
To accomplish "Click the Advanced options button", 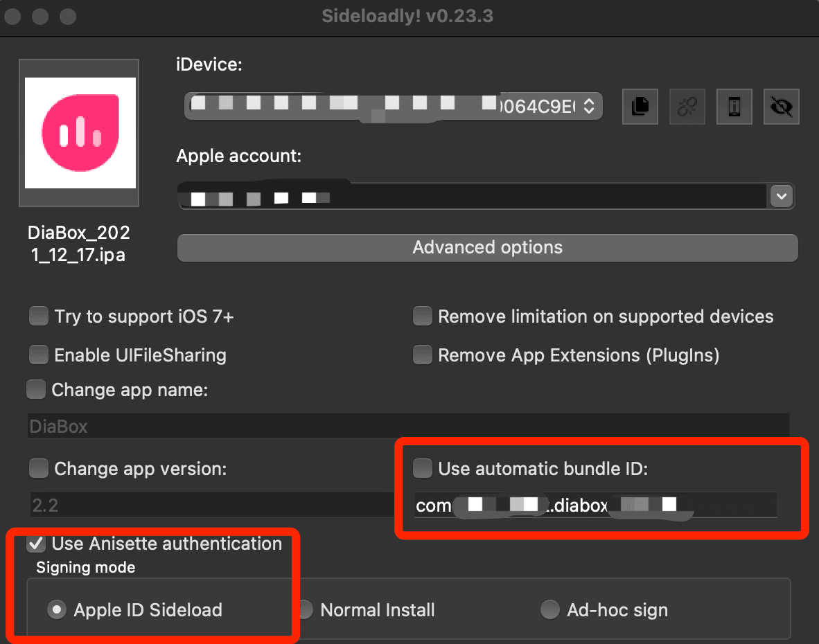I will 487,247.
